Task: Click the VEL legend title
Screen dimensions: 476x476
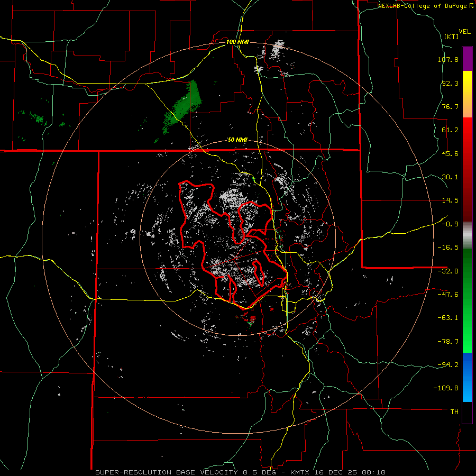Action: [464, 32]
